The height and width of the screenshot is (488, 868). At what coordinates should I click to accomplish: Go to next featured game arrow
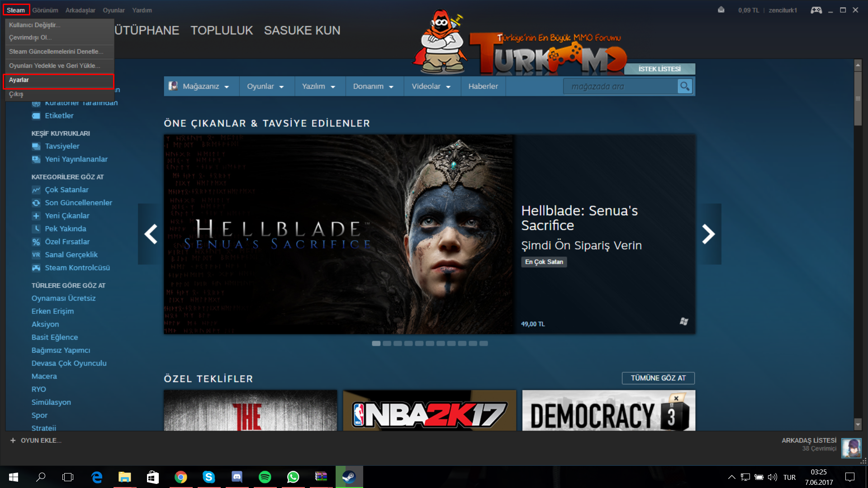tap(708, 234)
